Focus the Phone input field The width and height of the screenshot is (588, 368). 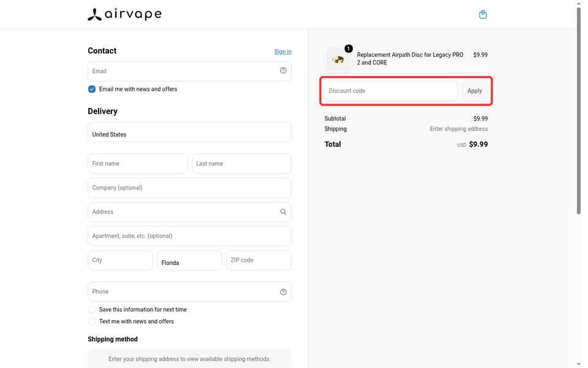tap(189, 292)
